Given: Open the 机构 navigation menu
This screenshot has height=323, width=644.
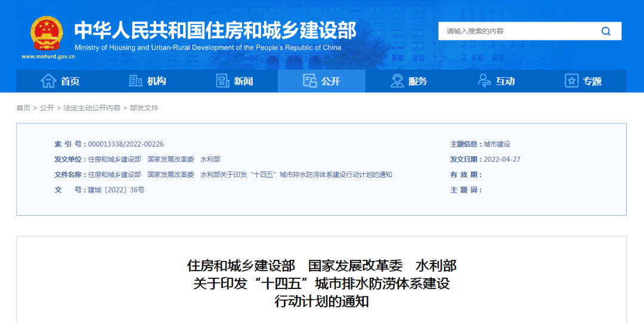Looking at the screenshot, I should tap(156, 82).
